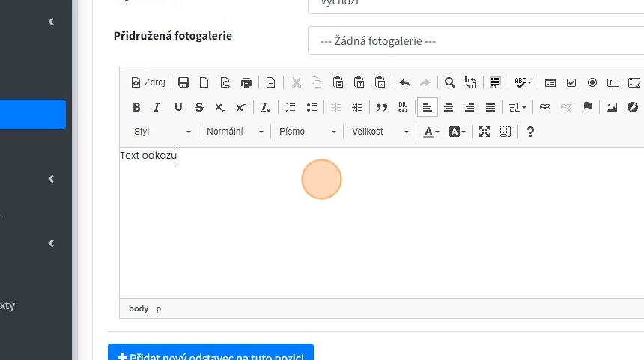Click the Přidat nový odstavec button
Image resolution: width=644 pixels, height=360 pixels.
[x=210, y=353]
